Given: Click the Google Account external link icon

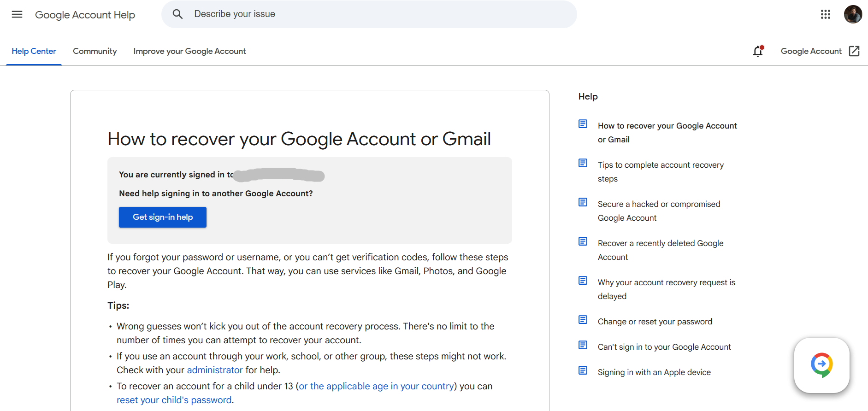Looking at the screenshot, I should click(854, 51).
